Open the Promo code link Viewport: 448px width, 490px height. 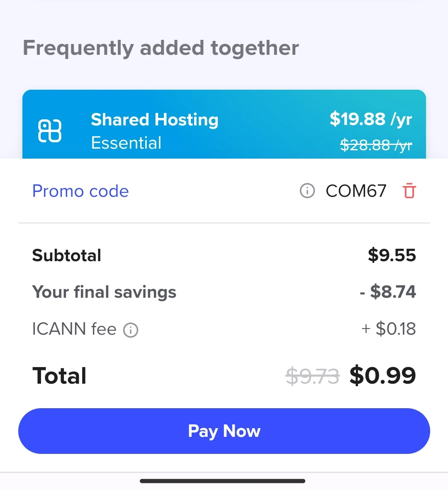[80, 191]
